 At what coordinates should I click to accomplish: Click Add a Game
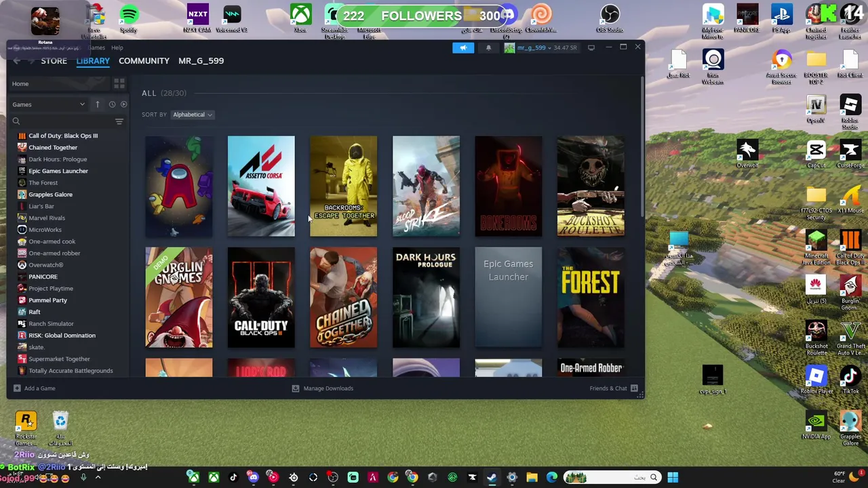pyautogui.click(x=35, y=388)
